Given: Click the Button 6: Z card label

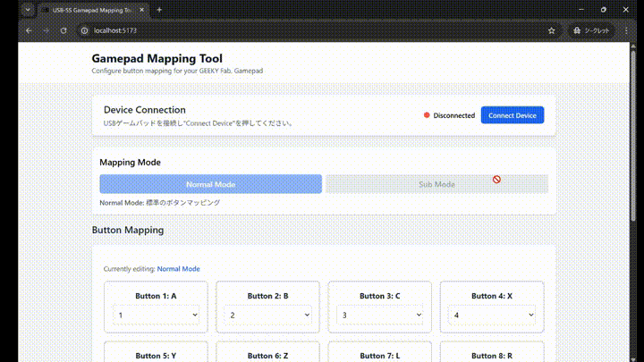Looking at the screenshot, I should (267, 356).
